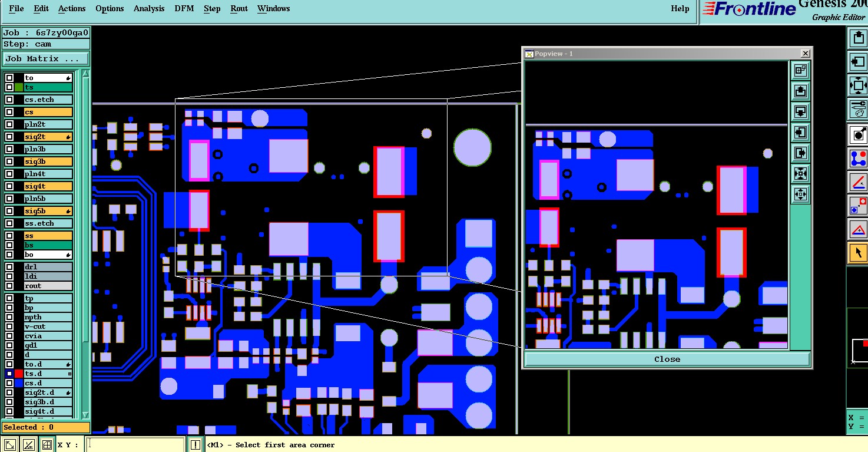Image resolution: width=868 pixels, height=452 pixels.
Task: Open the Actions menu
Action: pos(72,8)
